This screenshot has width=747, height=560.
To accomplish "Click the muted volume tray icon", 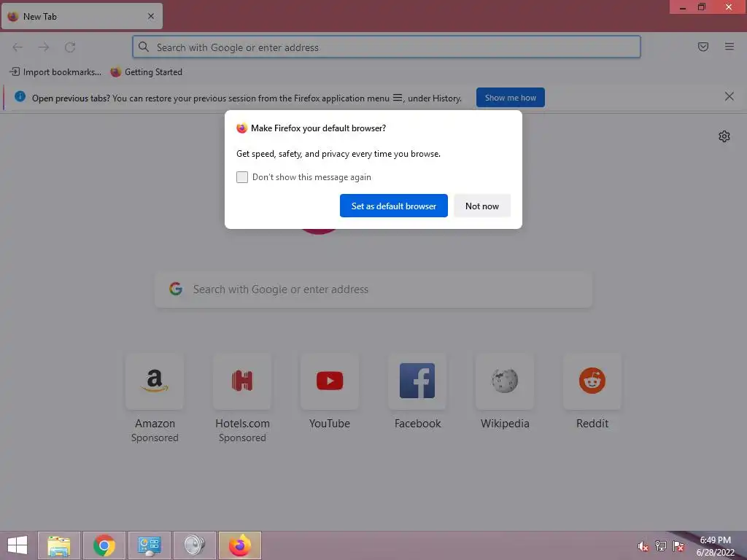I will click(643, 546).
